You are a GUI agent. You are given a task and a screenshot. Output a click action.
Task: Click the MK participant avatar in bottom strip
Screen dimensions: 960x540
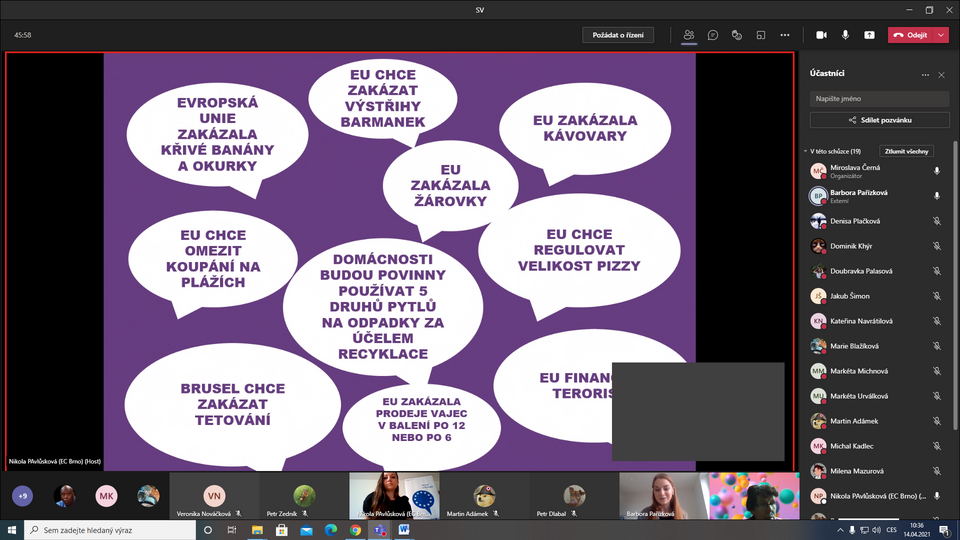click(x=106, y=496)
